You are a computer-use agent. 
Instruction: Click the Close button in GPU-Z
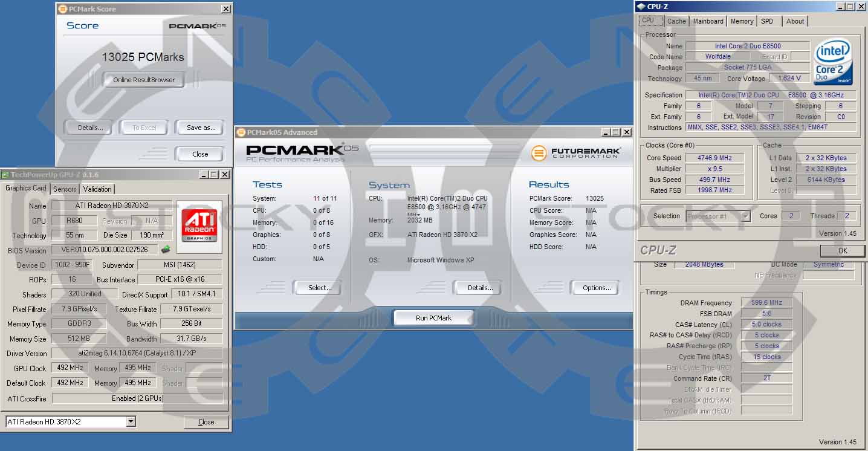click(206, 422)
